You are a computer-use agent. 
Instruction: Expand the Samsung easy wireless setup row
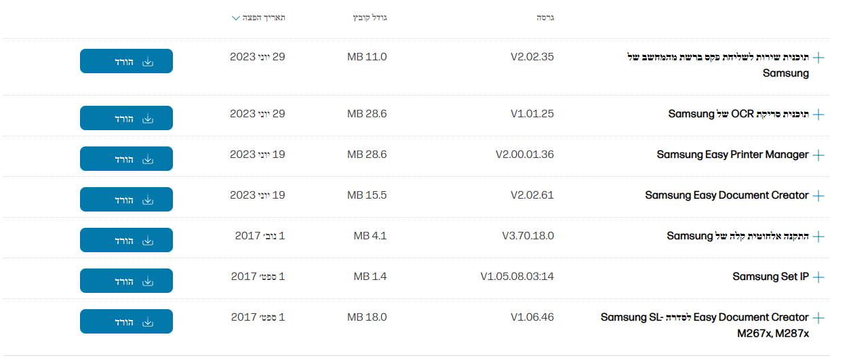click(x=818, y=237)
